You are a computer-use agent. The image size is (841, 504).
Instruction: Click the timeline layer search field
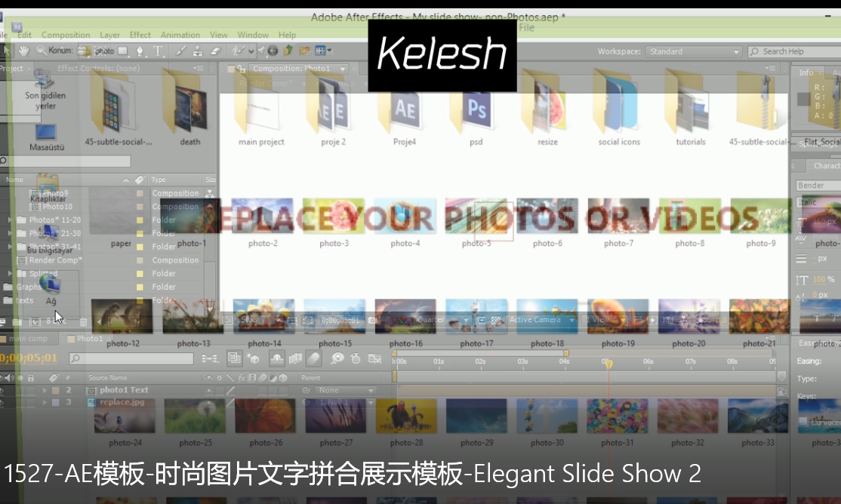pos(131,358)
